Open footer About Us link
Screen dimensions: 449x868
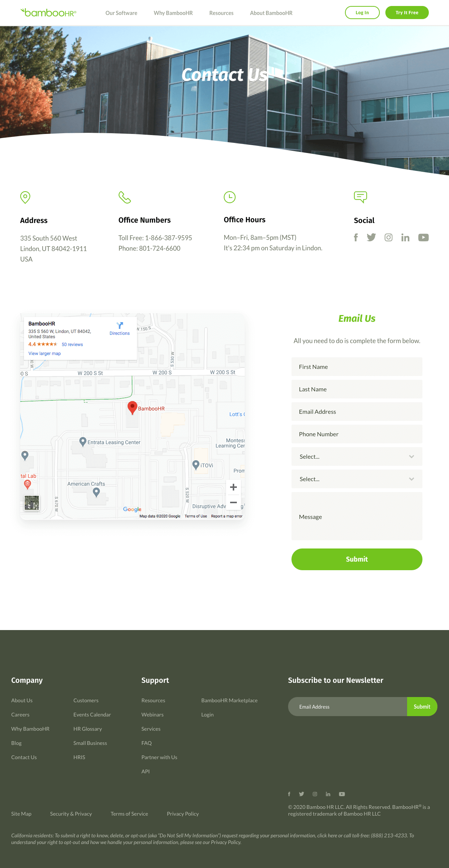[22, 700]
